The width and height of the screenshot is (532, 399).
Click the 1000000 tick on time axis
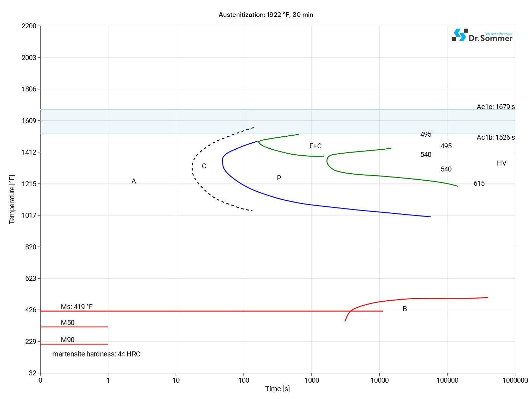[x=515, y=380]
